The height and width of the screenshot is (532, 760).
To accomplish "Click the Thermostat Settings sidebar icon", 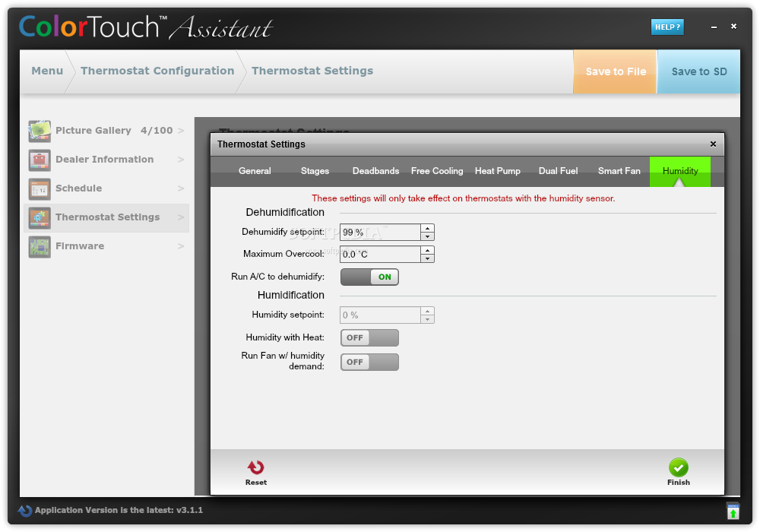I will (40, 217).
